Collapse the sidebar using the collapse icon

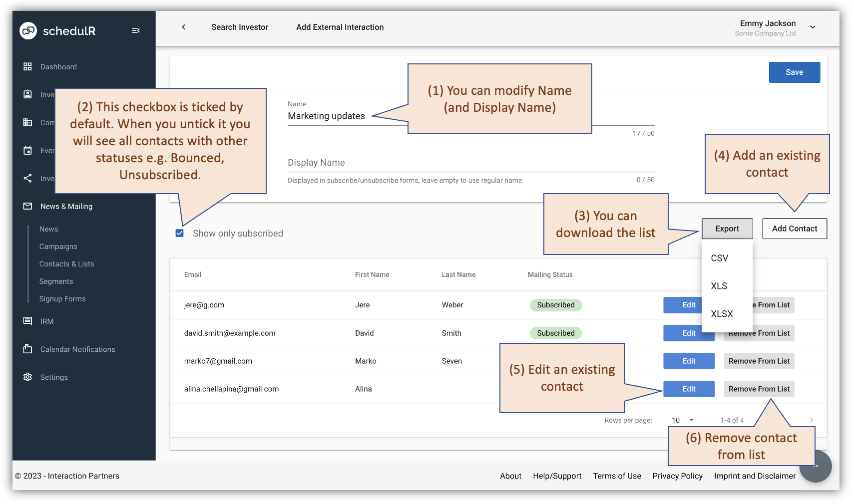pos(135,30)
